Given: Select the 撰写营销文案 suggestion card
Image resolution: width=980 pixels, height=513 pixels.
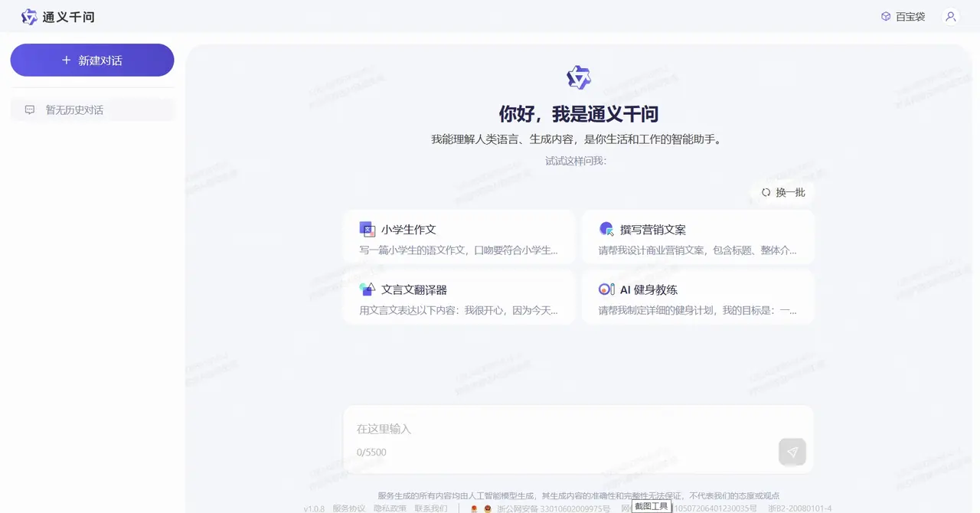Looking at the screenshot, I should click(697, 237).
